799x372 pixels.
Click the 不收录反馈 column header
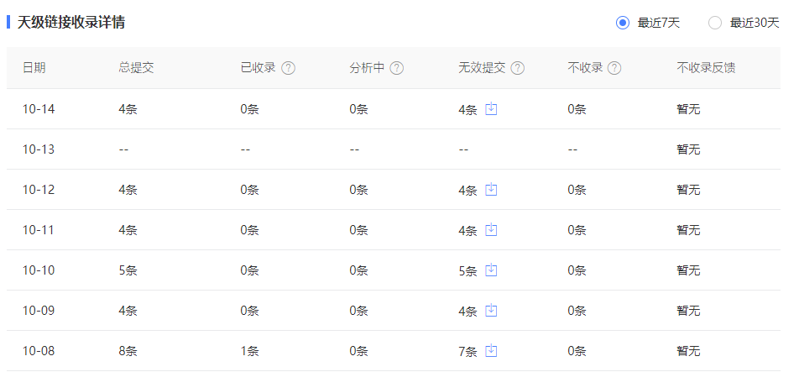tap(706, 68)
